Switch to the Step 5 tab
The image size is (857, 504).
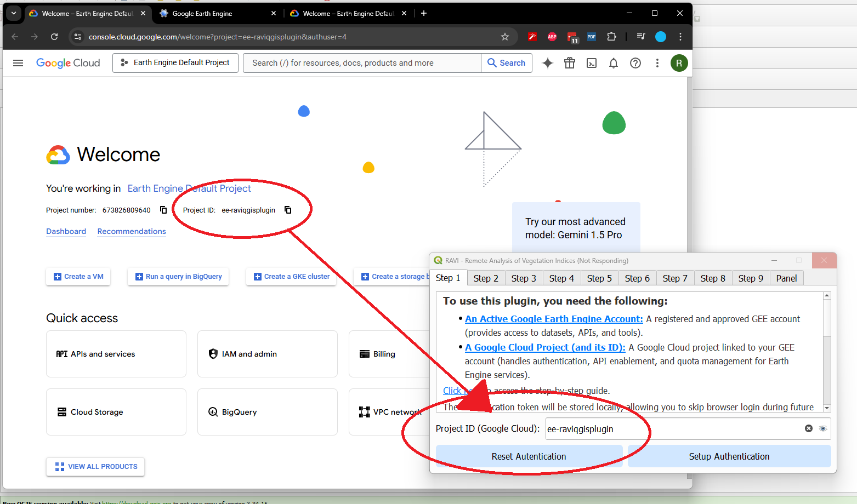599,278
